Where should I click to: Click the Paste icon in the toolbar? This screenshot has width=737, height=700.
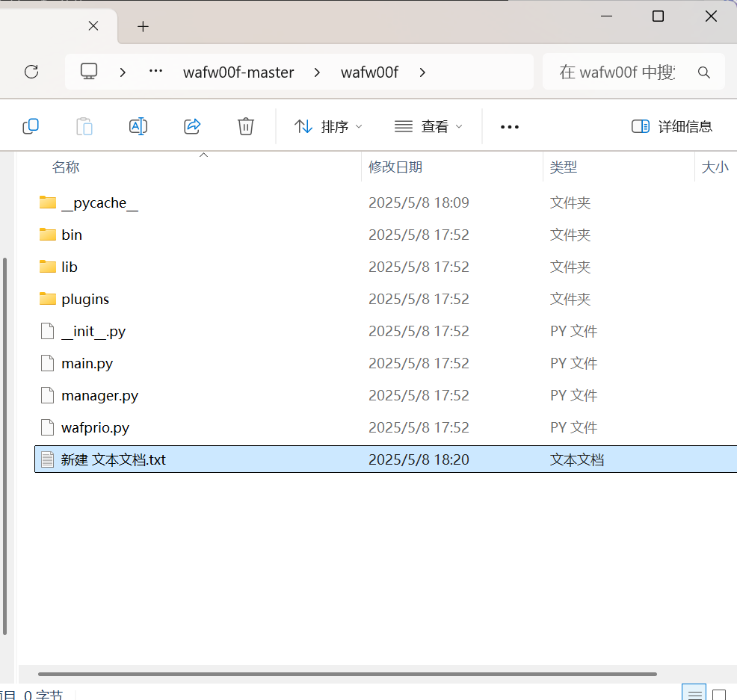[x=84, y=126]
